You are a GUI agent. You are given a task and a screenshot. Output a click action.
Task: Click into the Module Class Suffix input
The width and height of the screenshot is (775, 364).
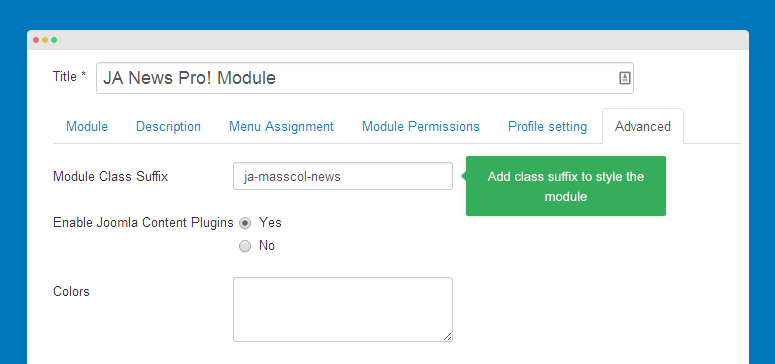point(343,176)
